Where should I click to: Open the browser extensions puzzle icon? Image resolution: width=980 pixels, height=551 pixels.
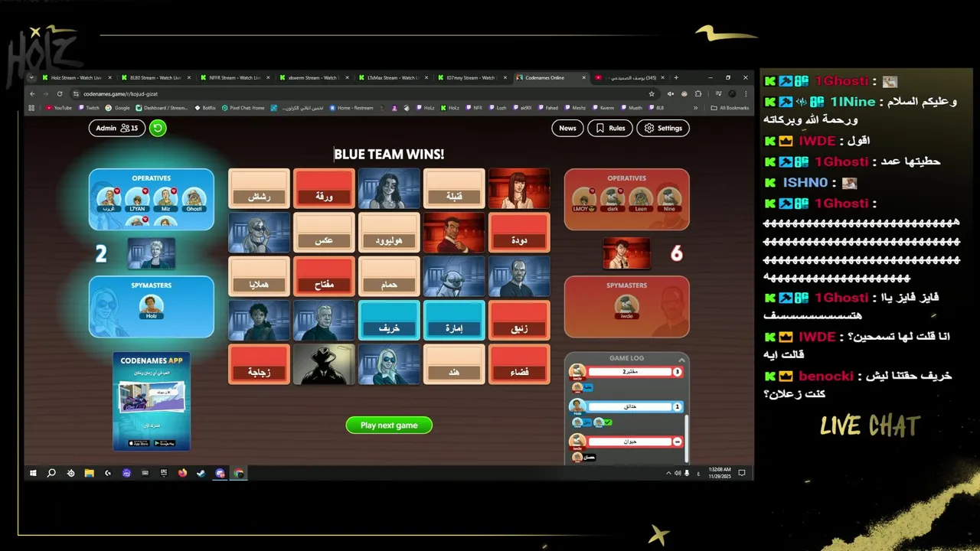pos(698,93)
